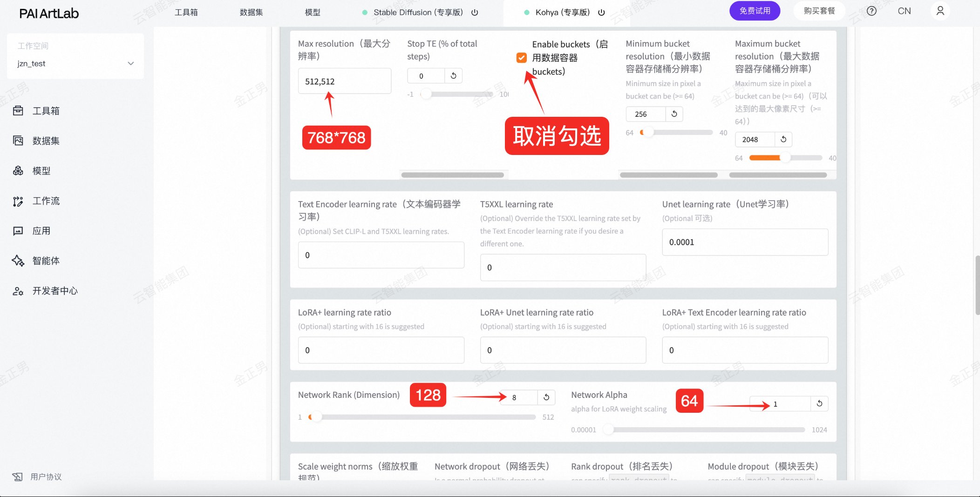Adjust the Maximum bucket resolution slider
Viewport: 980px width, 497px height.
tap(786, 158)
